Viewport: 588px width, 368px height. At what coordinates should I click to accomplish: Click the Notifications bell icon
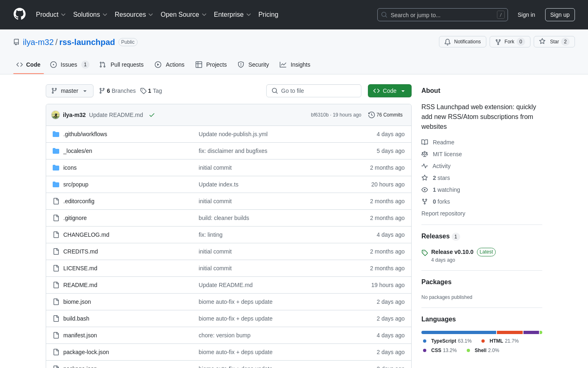[448, 42]
